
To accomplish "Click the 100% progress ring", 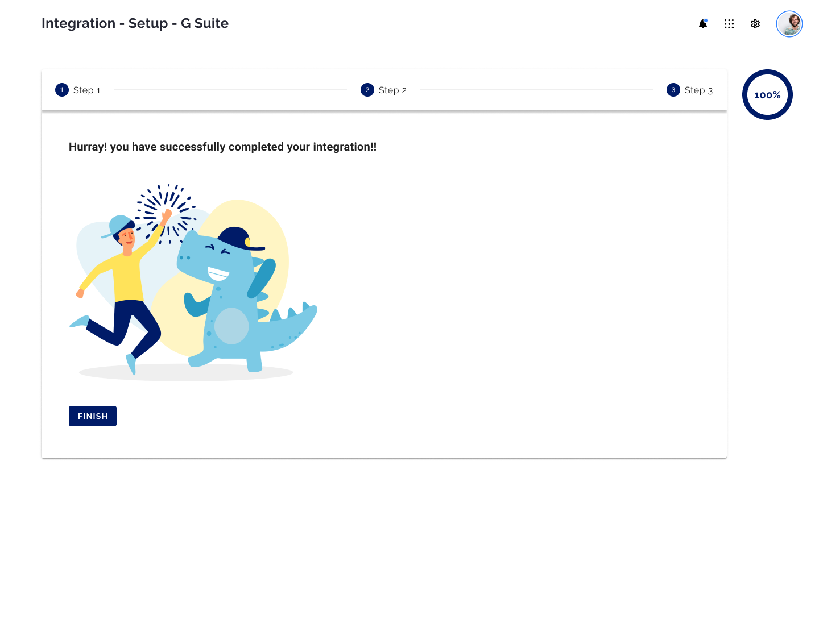I will [x=767, y=95].
